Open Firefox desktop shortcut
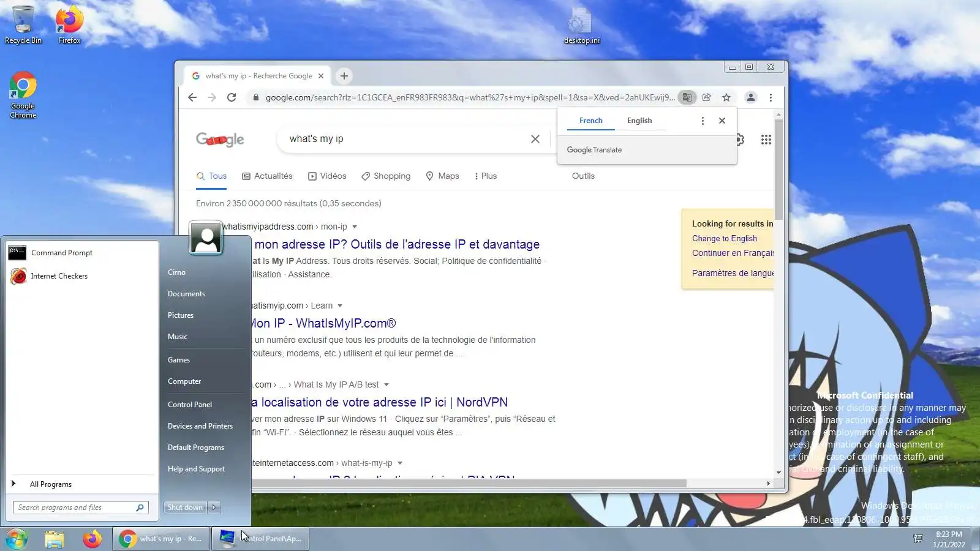The image size is (980, 551). [69, 24]
